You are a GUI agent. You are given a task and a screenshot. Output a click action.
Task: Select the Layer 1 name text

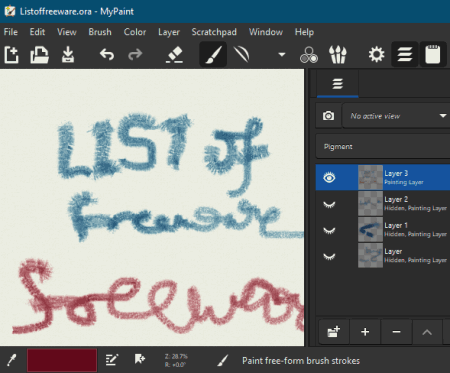click(x=396, y=226)
